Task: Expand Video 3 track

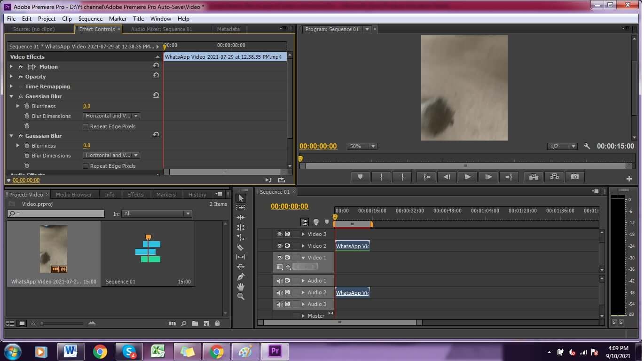Action: [303, 234]
